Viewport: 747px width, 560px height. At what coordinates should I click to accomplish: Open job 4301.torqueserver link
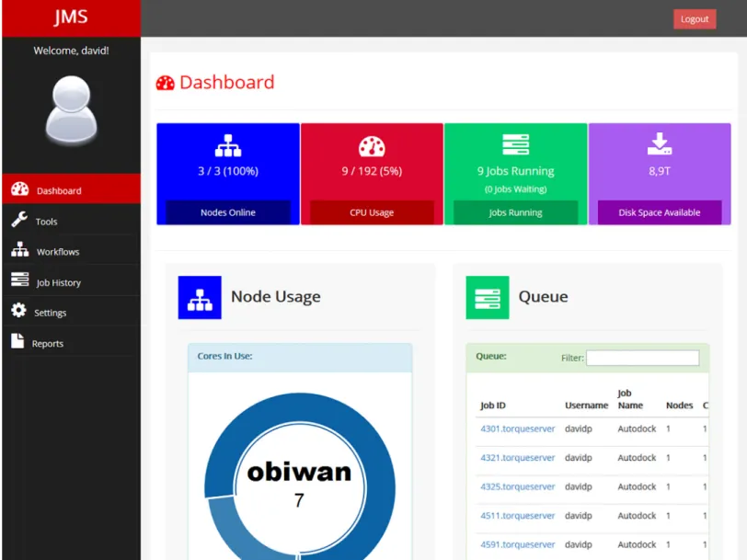pyautogui.click(x=517, y=429)
